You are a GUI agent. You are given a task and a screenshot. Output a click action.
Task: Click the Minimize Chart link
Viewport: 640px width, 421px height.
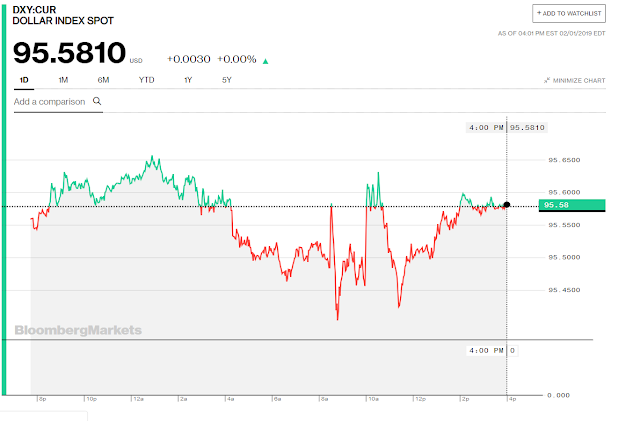575,80
